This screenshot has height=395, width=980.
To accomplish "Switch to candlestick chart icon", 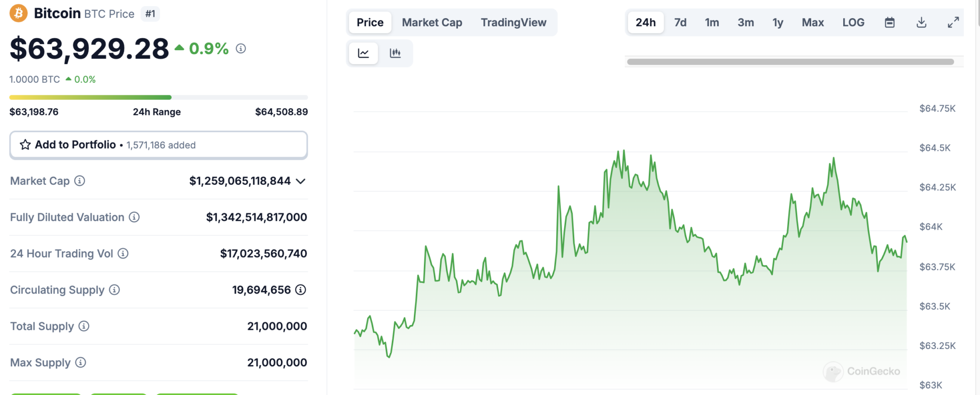I will click(x=395, y=53).
